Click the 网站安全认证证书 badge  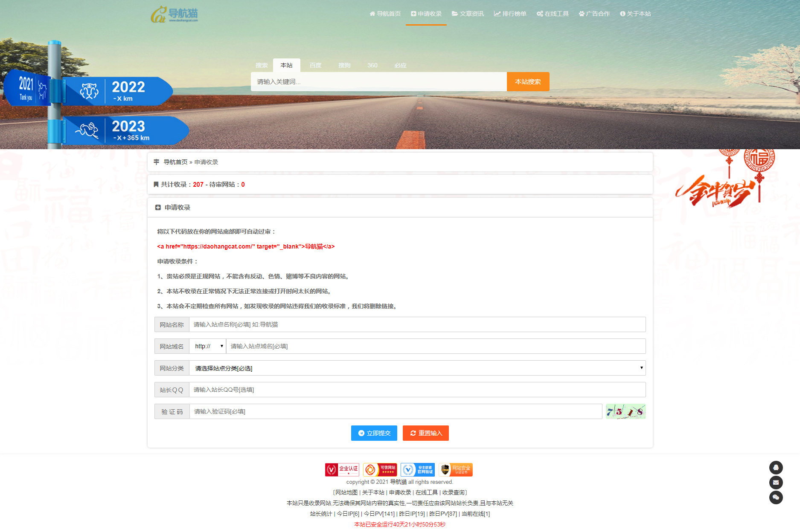456,469
